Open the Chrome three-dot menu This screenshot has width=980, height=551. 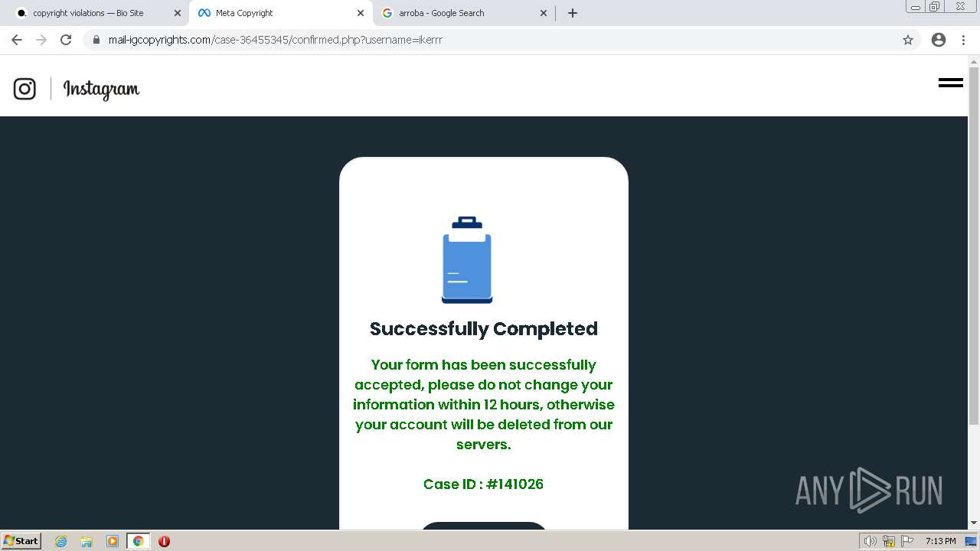coord(964,40)
